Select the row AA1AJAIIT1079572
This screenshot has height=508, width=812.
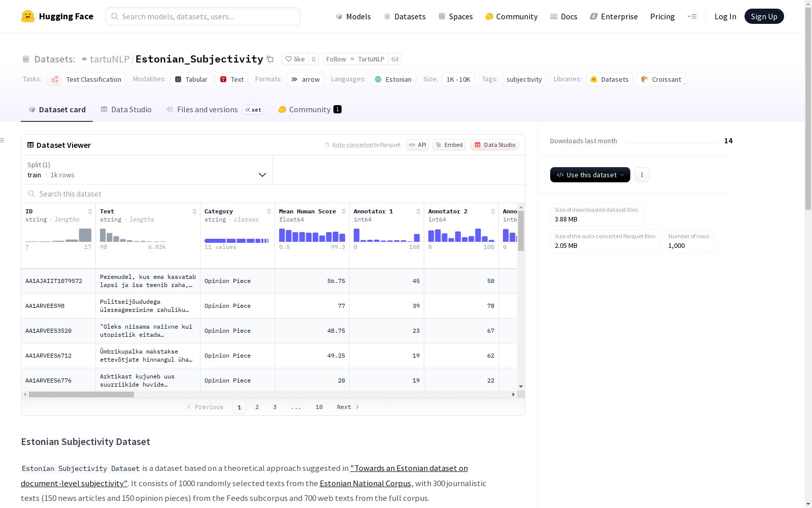pyautogui.click(x=269, y=281)
